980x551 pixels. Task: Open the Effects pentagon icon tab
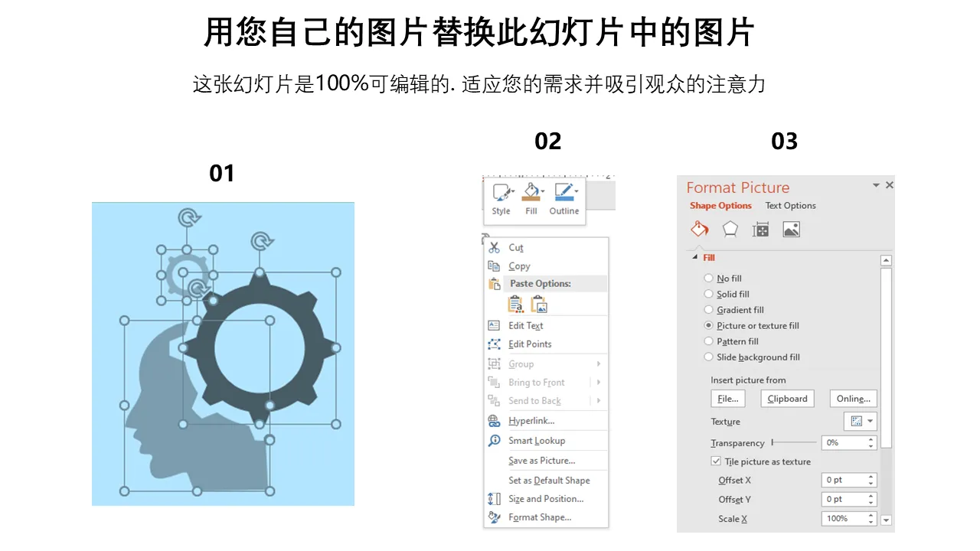coord(730,229)
